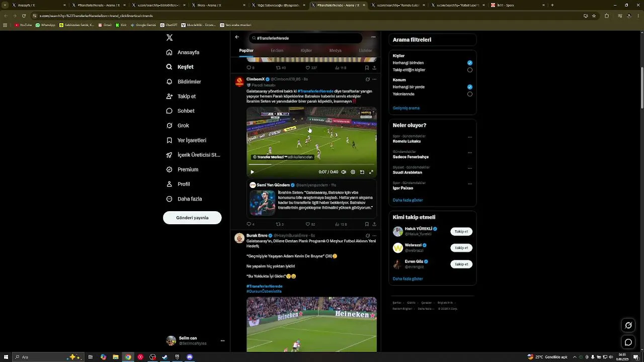The width and height of the screenshot is (644, 362).
Task: Select 'Herhangi birinden' people filter
Action: click(470, 63)
